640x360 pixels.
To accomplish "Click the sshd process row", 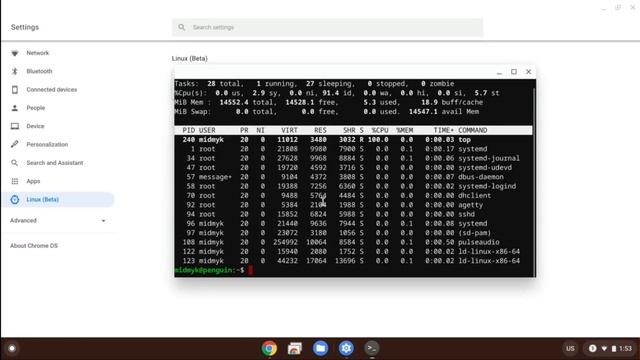I will 353,214.
